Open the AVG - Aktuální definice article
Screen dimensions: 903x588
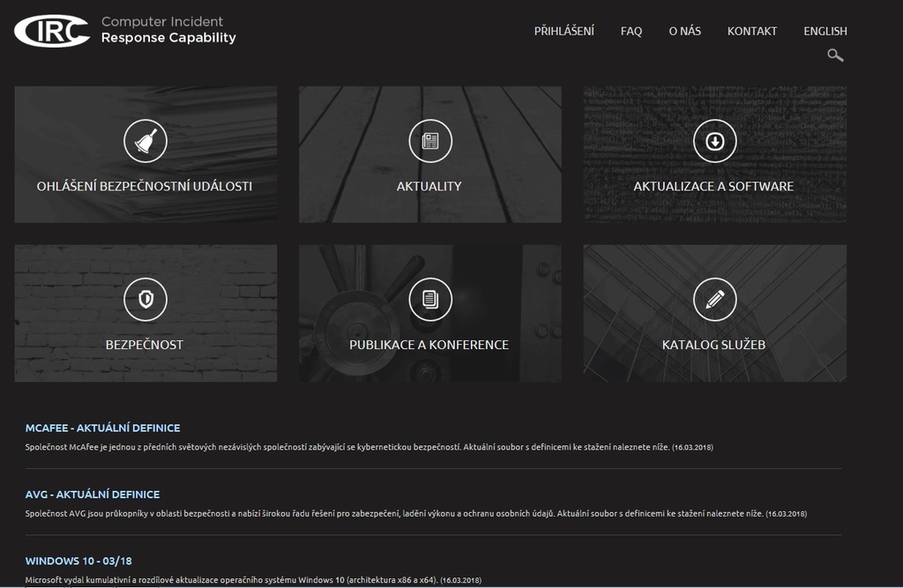tap(93, 495)
